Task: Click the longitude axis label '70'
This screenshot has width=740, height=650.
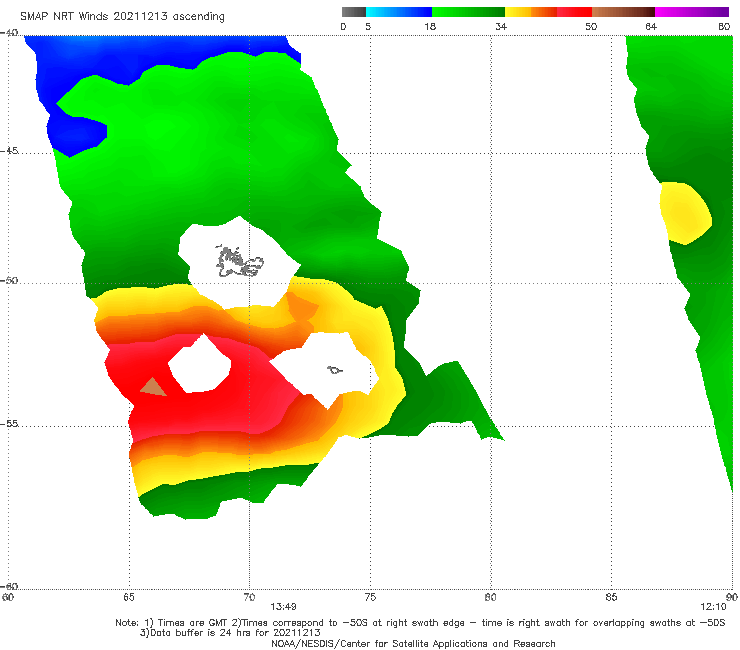Action: point(249,597)
